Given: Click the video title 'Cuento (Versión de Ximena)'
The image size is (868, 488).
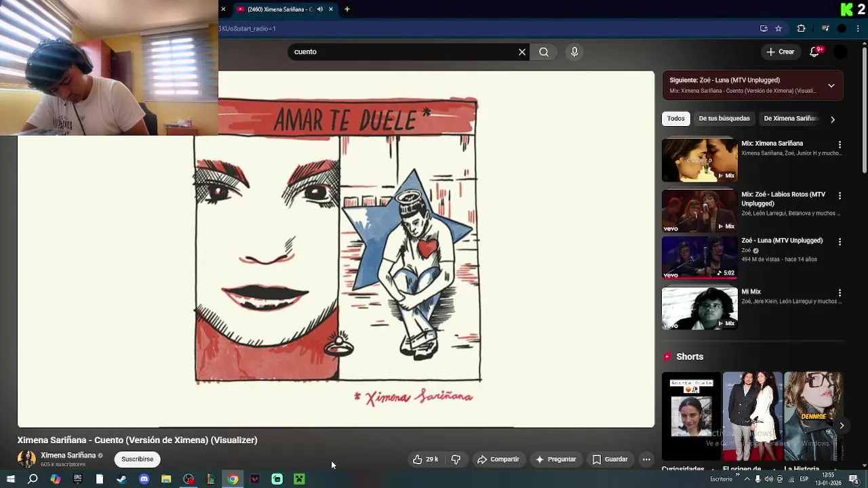Looking at the screenshot, I should click(x=137, y=440).
